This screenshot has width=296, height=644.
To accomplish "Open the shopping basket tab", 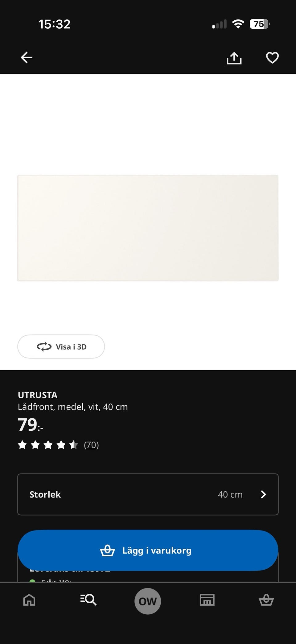I will pos(266,600).
